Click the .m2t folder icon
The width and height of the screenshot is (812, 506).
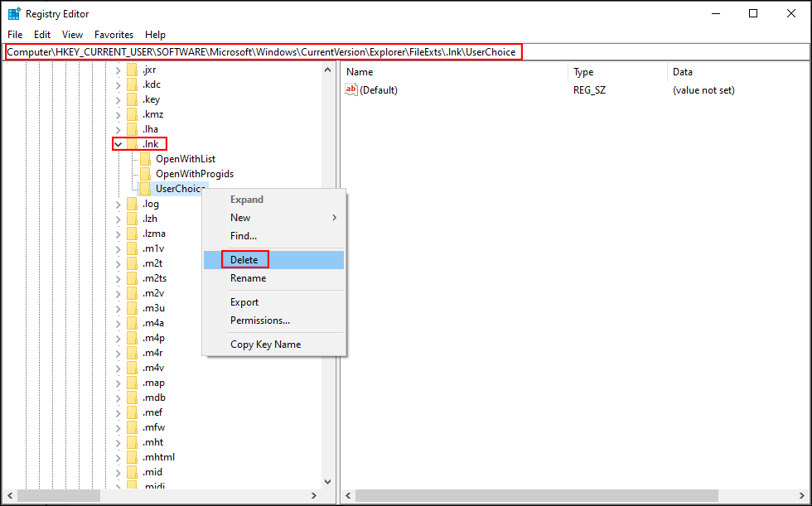[x=132, y=263]
